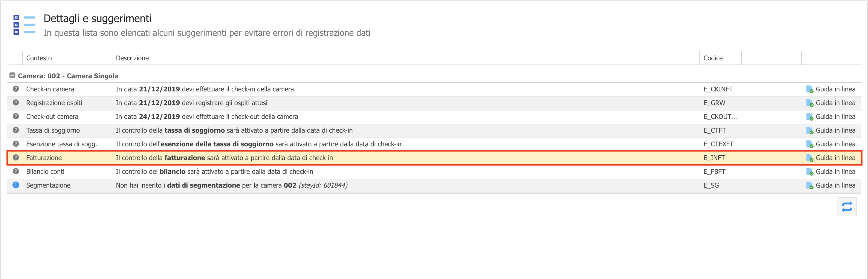Click question mark icon for Check-out camera

[x=16, y=116]
